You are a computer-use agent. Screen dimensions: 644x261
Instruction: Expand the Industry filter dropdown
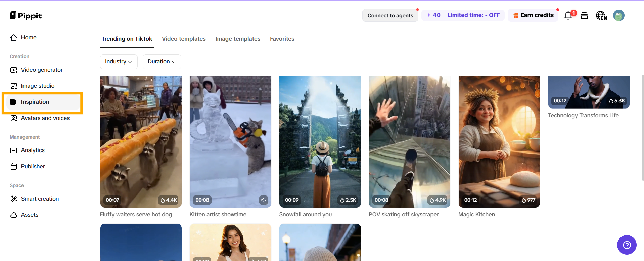(119, 62)
